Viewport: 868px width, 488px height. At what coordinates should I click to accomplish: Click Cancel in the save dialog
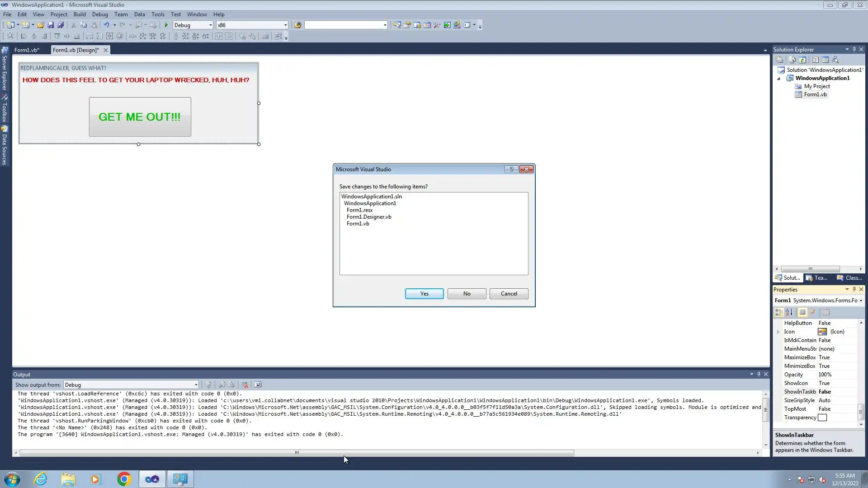pyautogui.click(x=509, y=294)
